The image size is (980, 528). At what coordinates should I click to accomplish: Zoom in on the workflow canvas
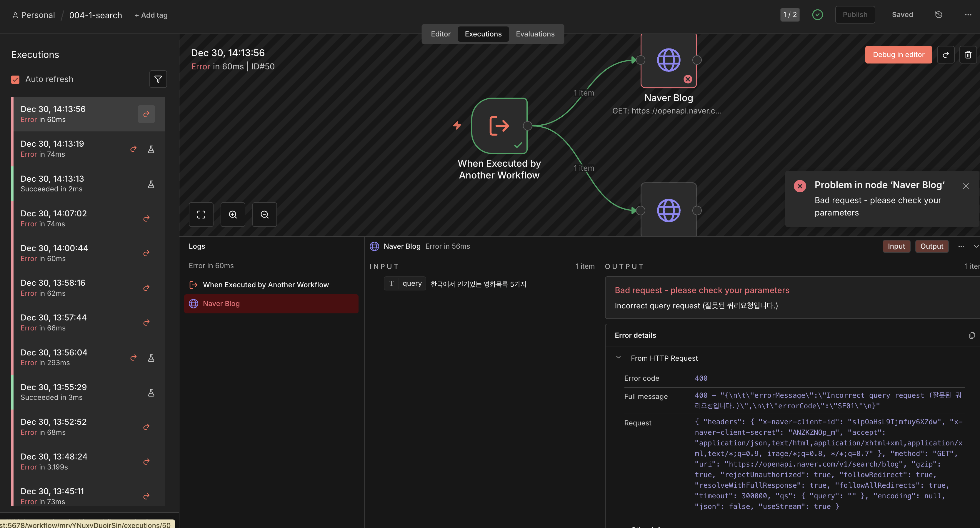pyautogui.click(x=233, y=215)
